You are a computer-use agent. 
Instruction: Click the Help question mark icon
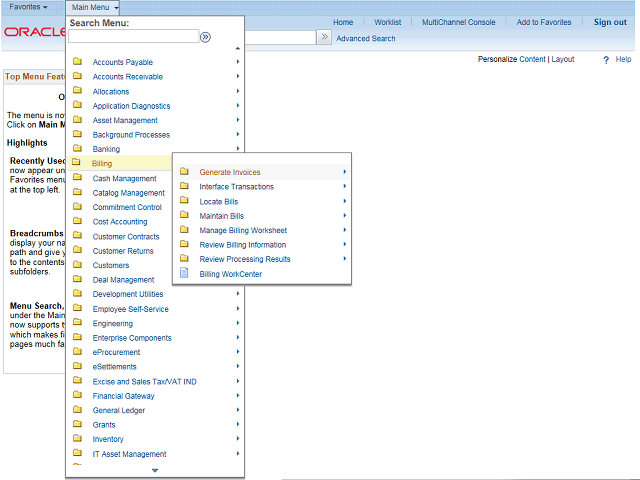(x=606, y=60)
